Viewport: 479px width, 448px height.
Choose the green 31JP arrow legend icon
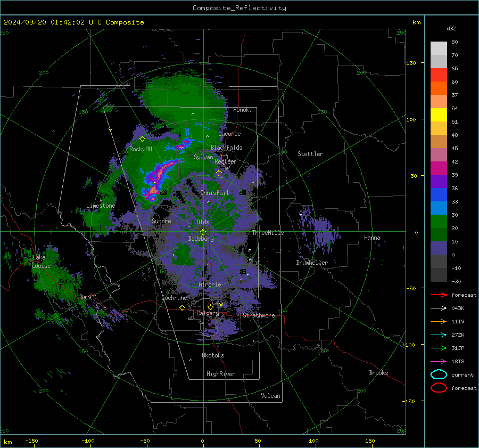coord(439,348)
